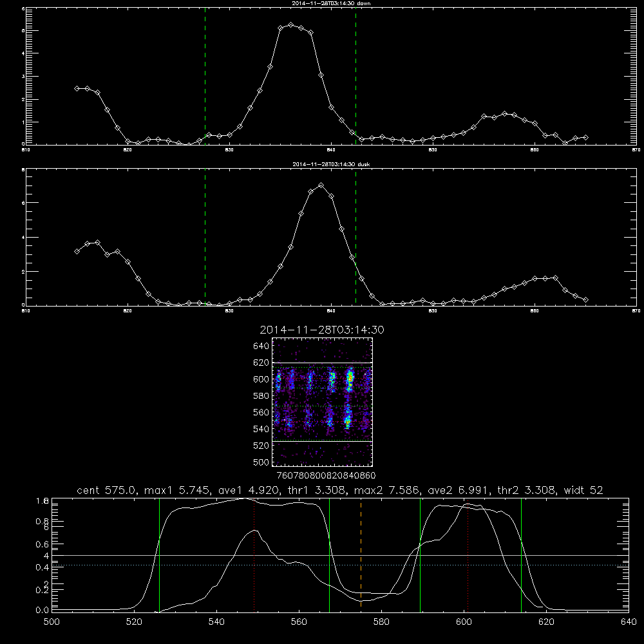Image resolution: width=644 pixels, height=644 pixels.
Task: Click the first data point of the dawn curve
Action: pyautogui.click(x=77, y=88)
